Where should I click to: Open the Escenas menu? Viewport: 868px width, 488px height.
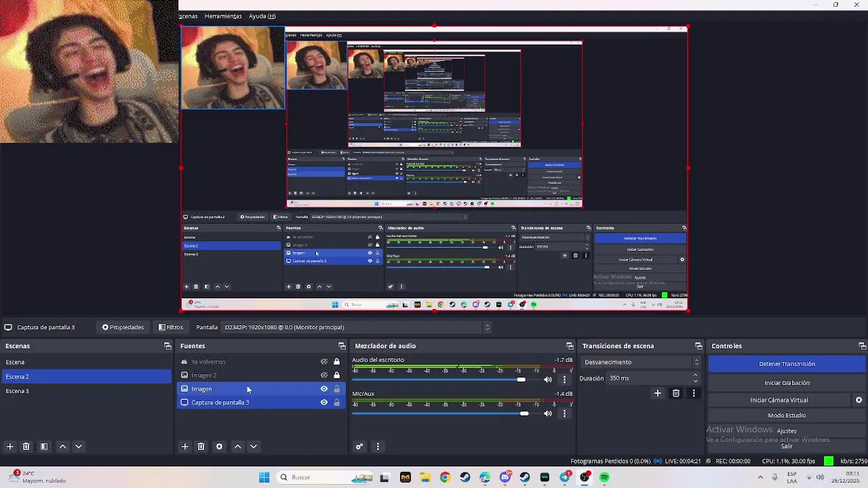click(x=188, y=16)
